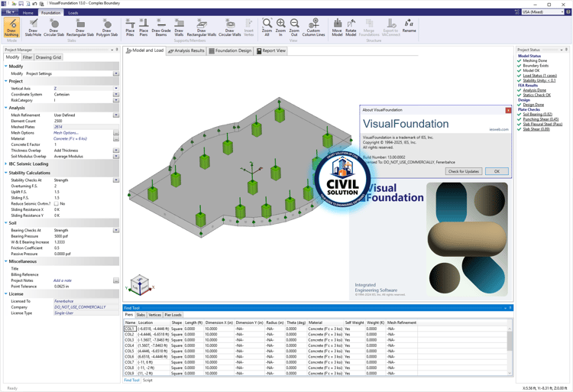Image resolution: width=573 pixels, height=392 pixels.
Task: Click the view orientation cube
Action: tap(140, 285)
